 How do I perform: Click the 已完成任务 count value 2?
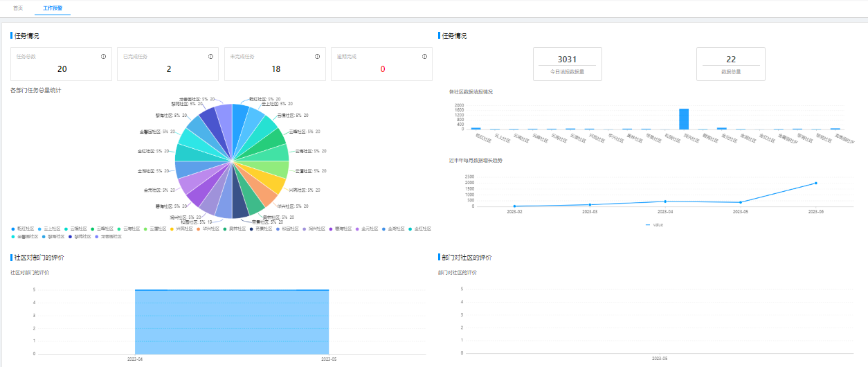click(169, 69)
